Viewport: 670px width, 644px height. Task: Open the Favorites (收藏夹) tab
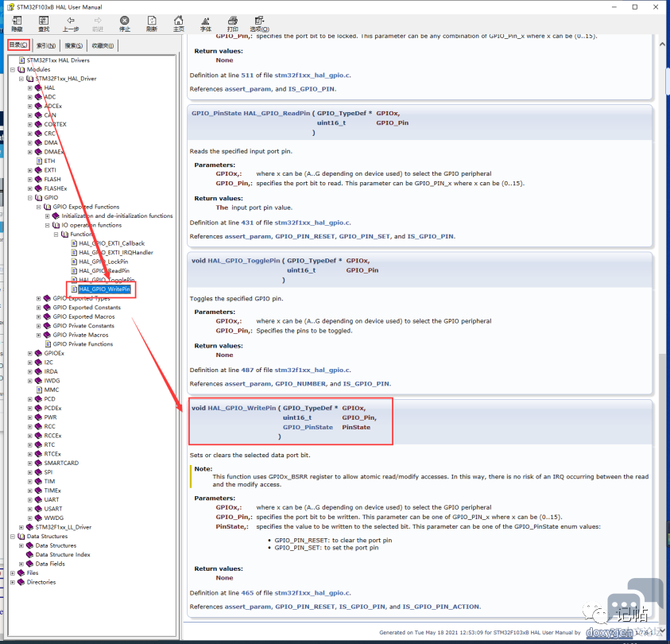tap(103, 45)
